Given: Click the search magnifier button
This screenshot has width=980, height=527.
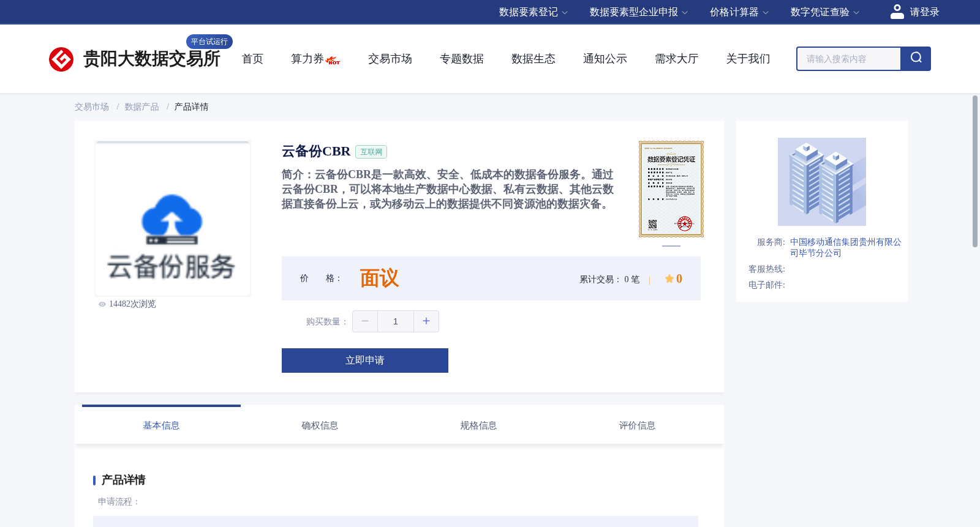Looking at the screenshot, I should pos(916,59).
